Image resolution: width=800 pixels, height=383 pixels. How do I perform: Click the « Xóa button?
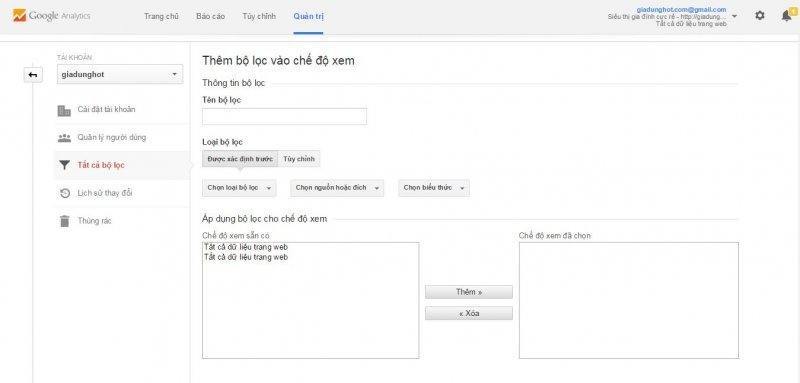[468, 313]
